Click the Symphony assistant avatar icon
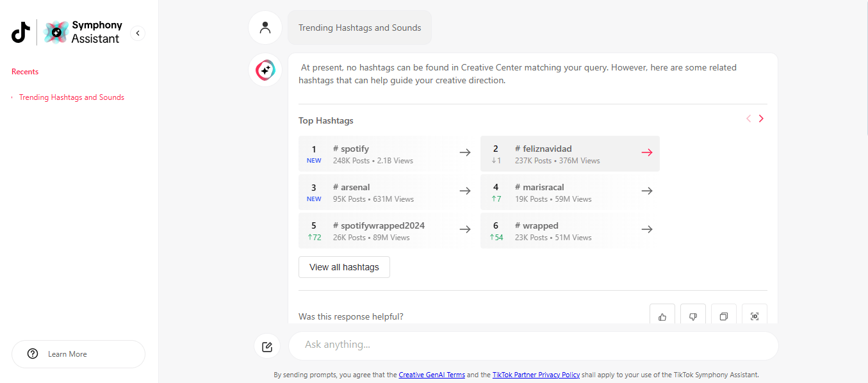The width and height of the screenshot is (868, 383). [x=265, y=70]
